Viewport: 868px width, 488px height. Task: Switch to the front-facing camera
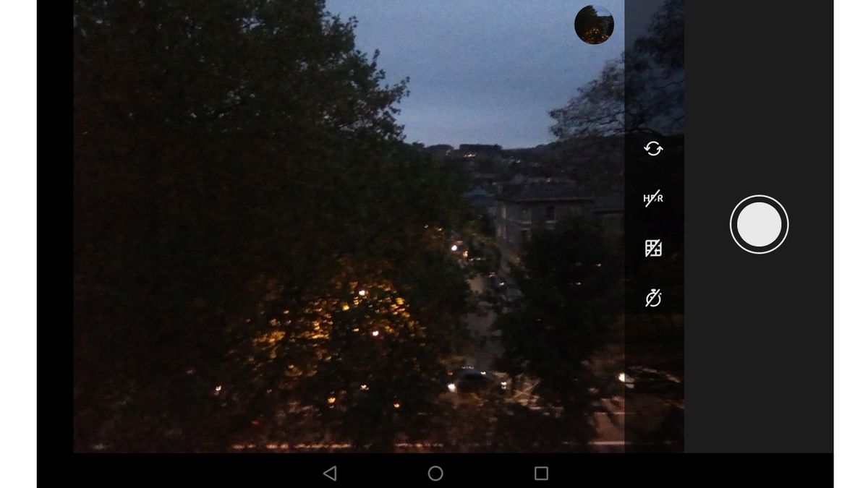(652, 149)
